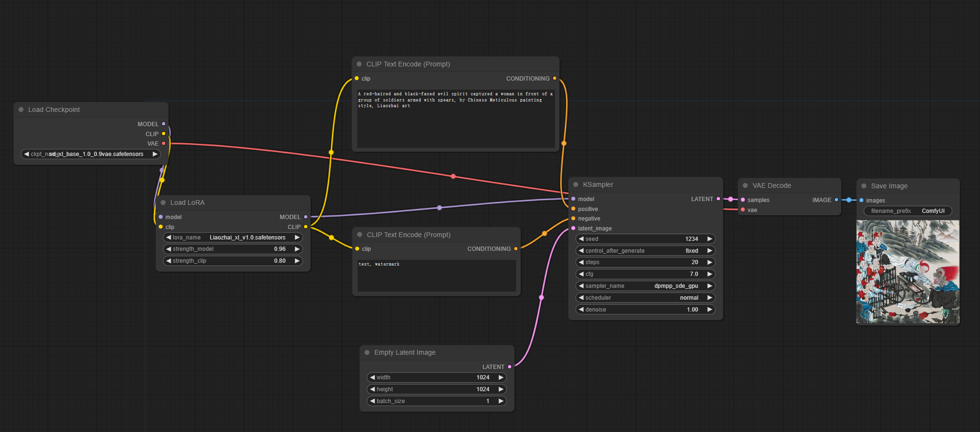Click the images input dot on Save Image
This screenshot has height=432, width=980.
tap(862, 200)
